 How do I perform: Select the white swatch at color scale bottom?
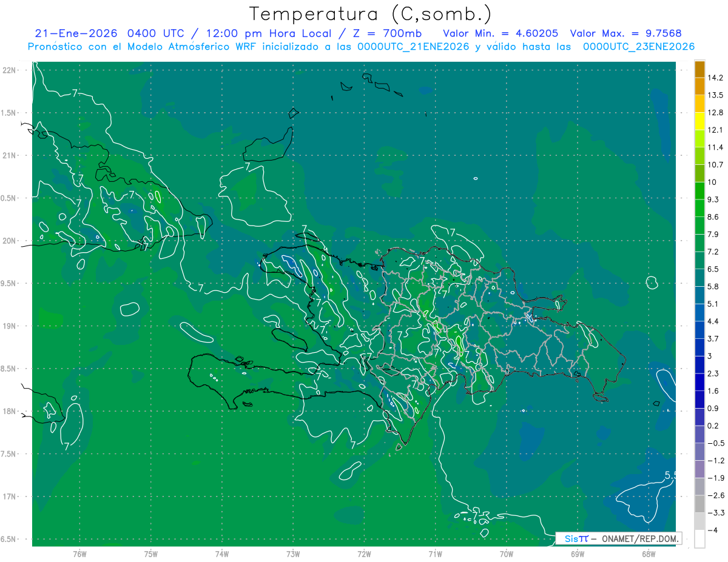click(x=699, y=538)
